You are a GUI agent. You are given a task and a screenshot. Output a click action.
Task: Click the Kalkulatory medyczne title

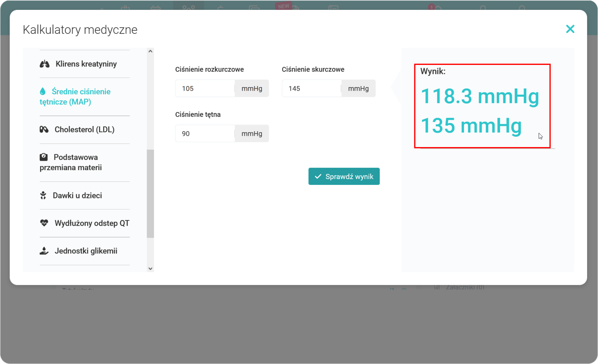[80, 30]
